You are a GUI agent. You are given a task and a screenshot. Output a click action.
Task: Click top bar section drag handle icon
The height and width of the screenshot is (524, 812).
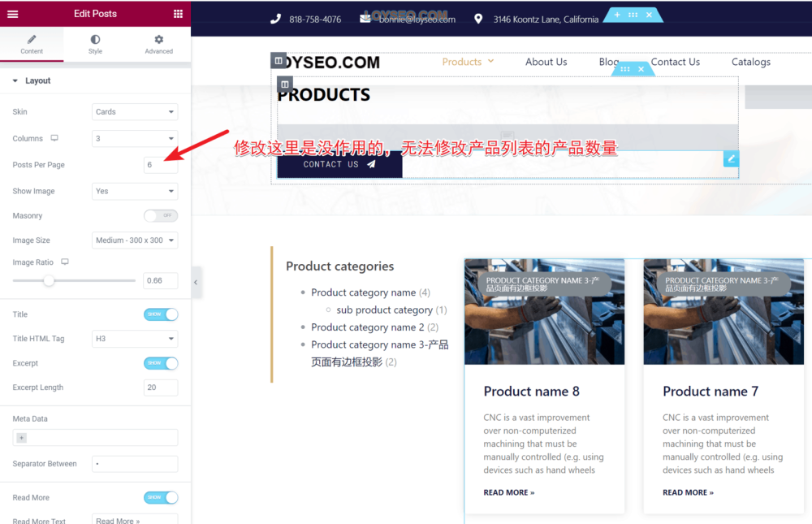pyautogui.click(x=633, y=15)
